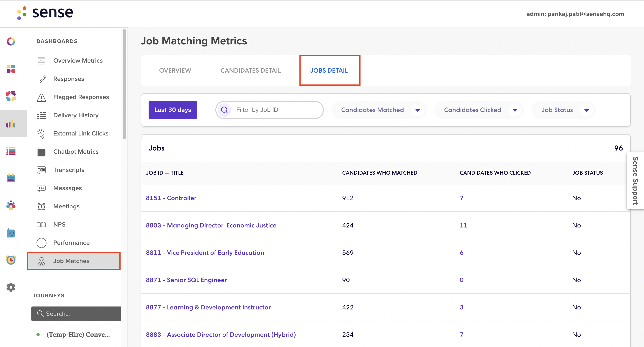644x347 pixels.
Task: Open the settings gear rail icon
Action: pos(11,287)
